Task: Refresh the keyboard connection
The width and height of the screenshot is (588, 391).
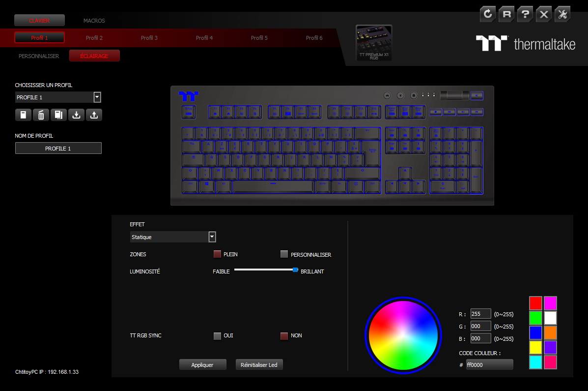Action: tap(487, 14)
